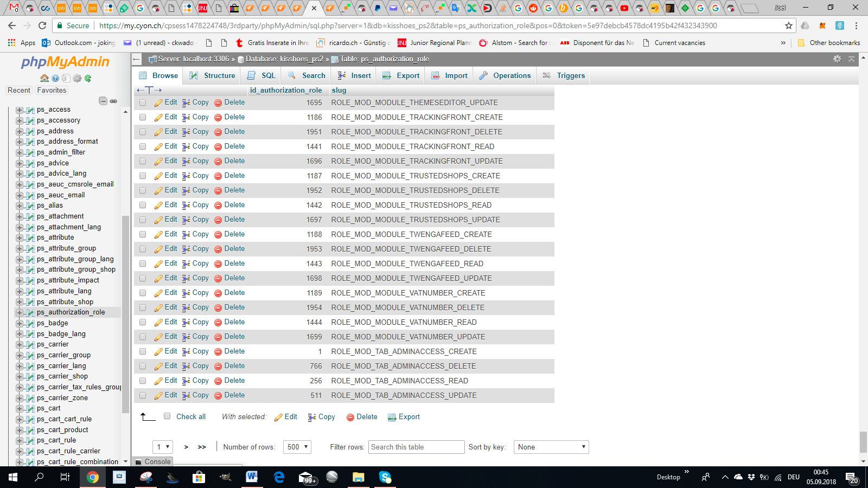Open ps_authorization_role table icon in sidebar

click(30, 312)
